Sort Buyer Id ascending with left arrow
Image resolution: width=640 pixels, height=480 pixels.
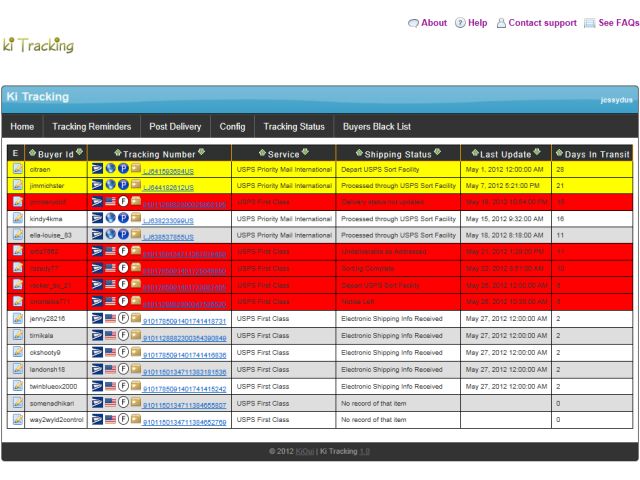(32, 153)
